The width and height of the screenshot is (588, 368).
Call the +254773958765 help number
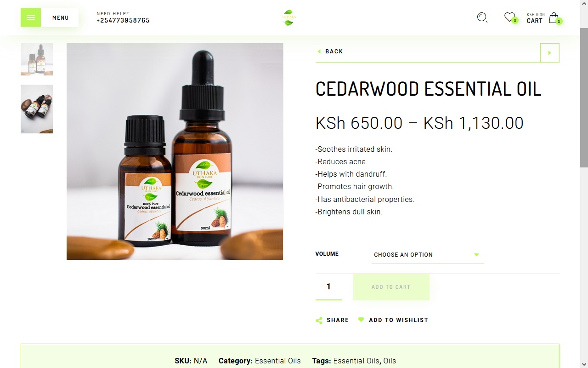point(123,20)
